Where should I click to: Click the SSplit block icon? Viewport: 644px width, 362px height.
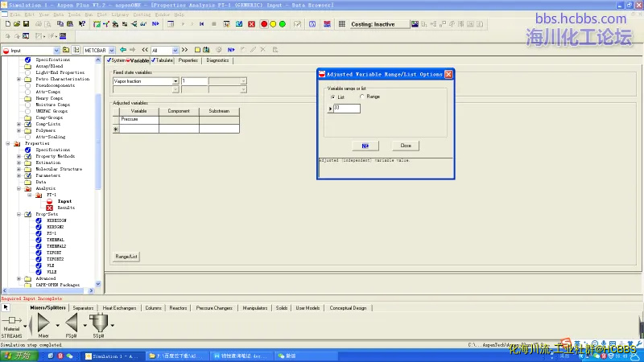click(98, 323)
